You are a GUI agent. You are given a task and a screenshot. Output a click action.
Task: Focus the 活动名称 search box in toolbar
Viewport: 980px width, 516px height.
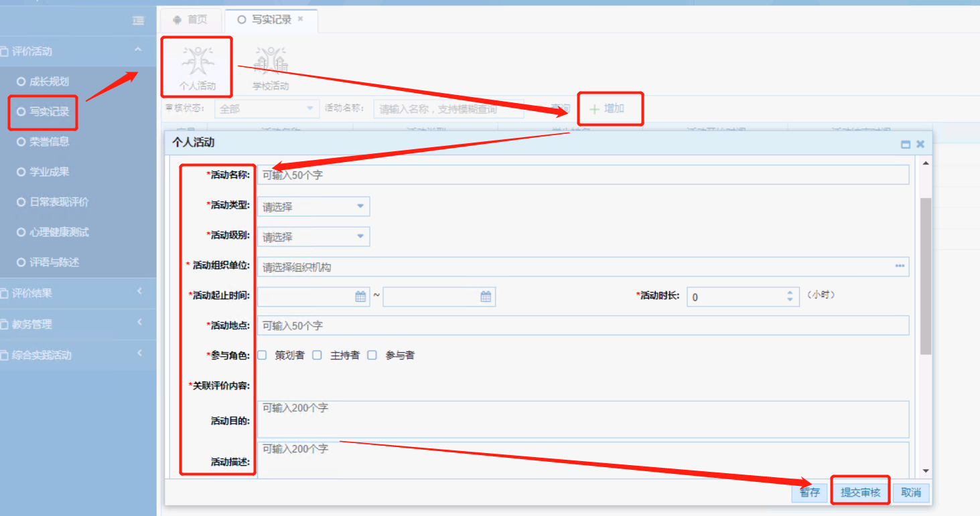pyautogui.click(x=449, y=108)
